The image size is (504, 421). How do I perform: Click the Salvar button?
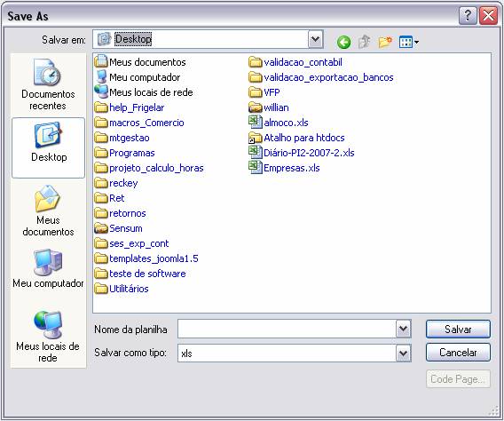tap(458, 329)
